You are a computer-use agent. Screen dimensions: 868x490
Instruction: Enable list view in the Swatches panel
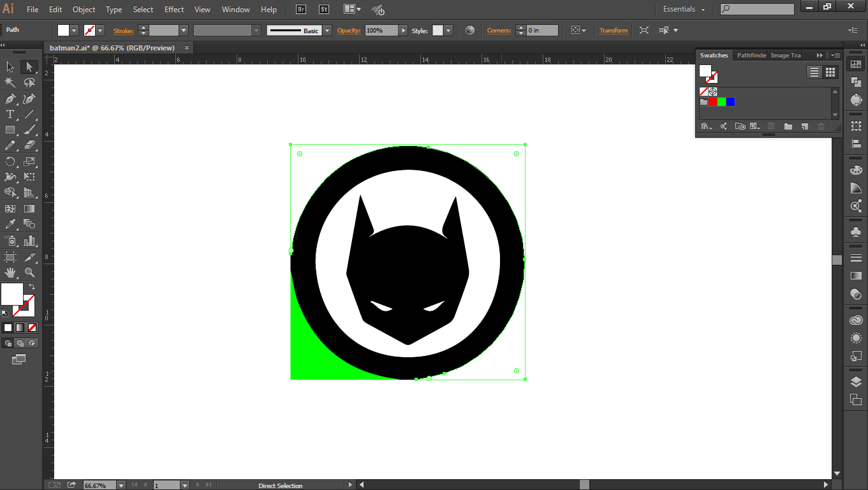point(814,71)
